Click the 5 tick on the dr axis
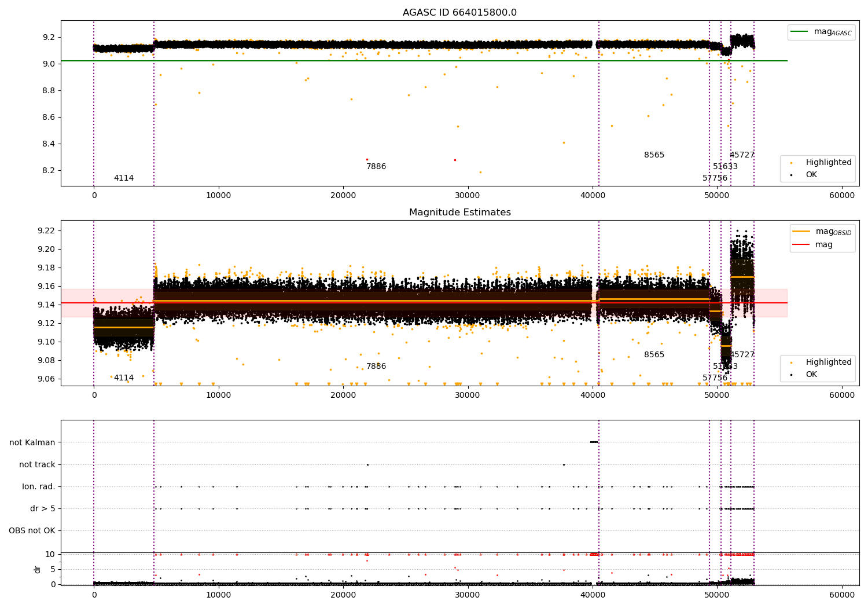This screenshot has height=608, width=868. [x=53, y=569]
